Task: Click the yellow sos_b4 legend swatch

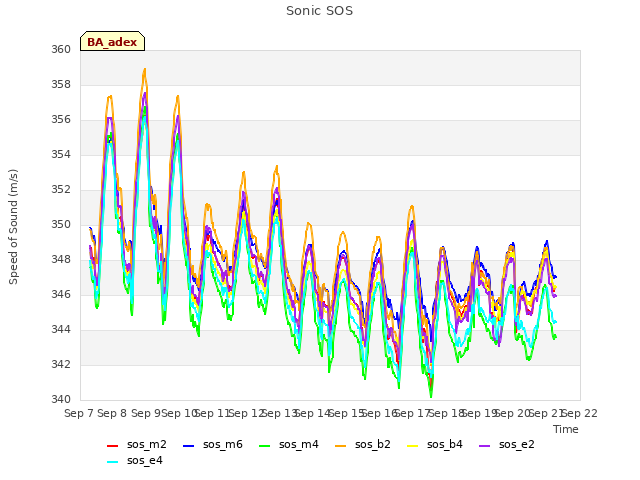Action: point(412,446)
